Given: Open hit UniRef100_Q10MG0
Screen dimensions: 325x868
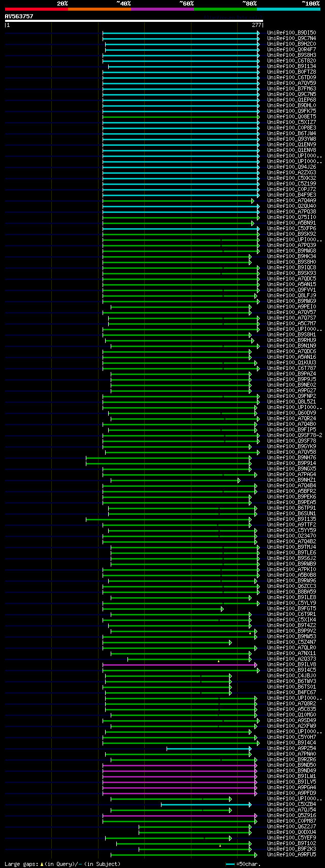Looking at the screenshot, I should (291, 715).
